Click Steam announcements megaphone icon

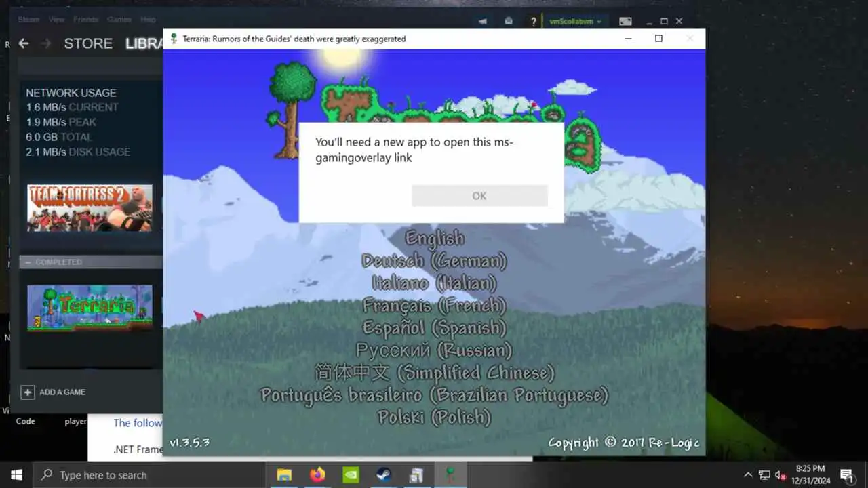483,21
